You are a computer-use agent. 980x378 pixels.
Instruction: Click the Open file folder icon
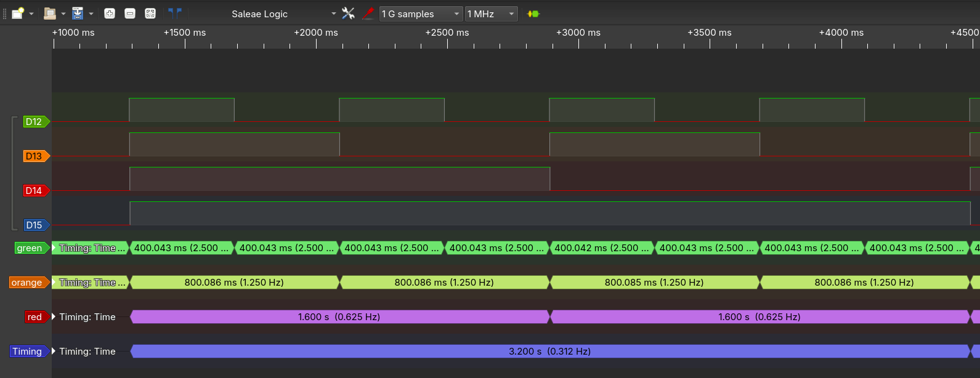click(50, 14)
